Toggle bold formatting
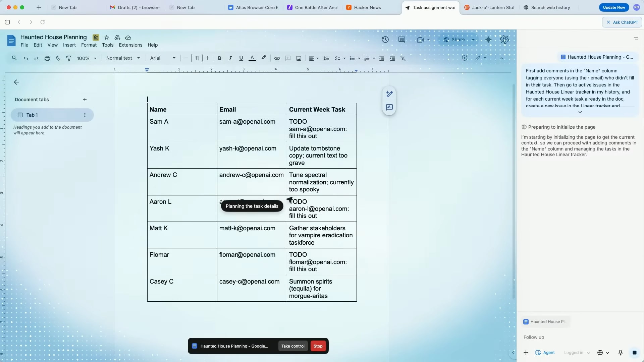This screenshot has width=644, height=362. 219,58
